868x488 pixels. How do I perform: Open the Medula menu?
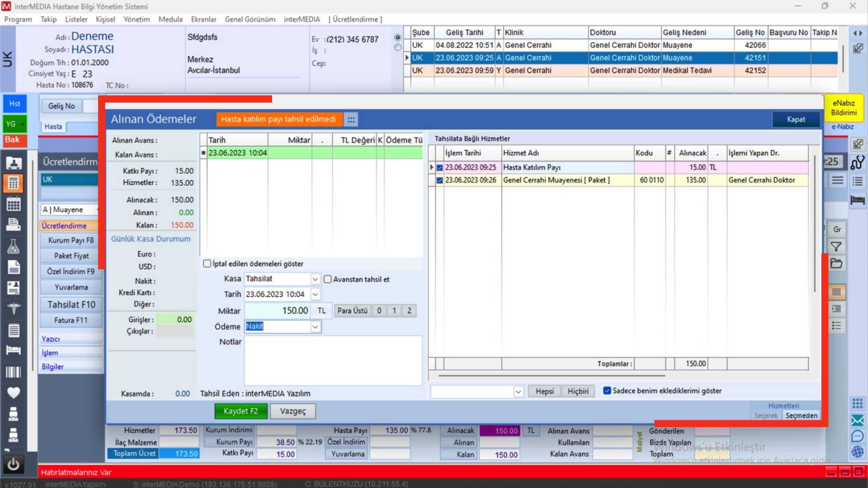coord(170,19)
